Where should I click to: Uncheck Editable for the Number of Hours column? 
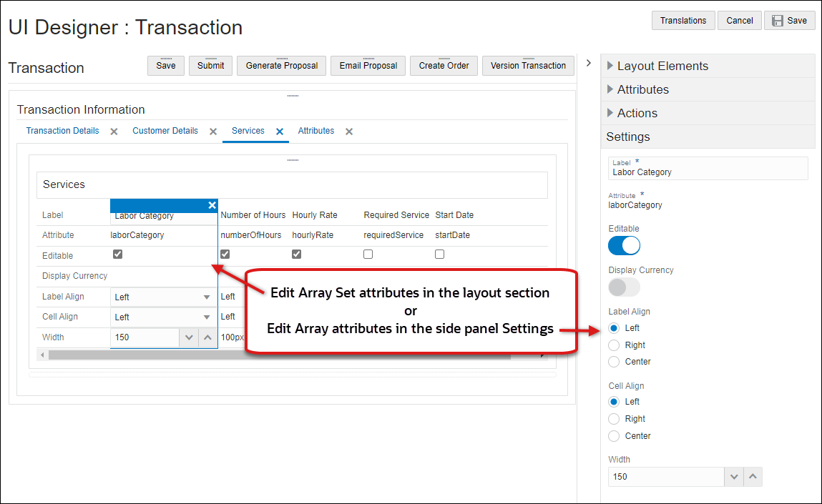225,254
